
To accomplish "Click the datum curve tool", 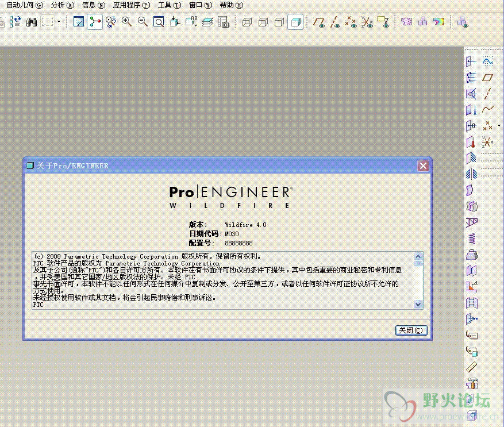I will [x=487, y=110].
